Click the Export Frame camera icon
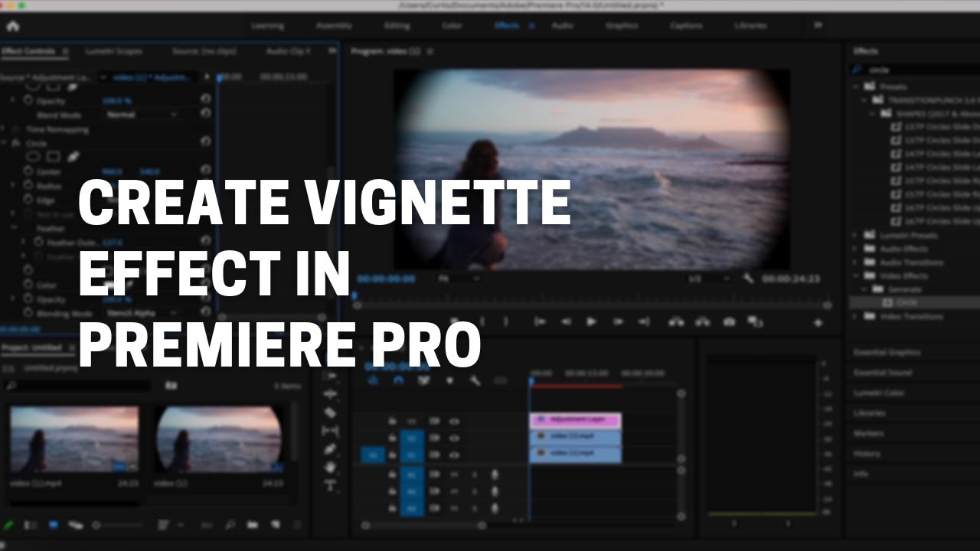 [729, 322]
